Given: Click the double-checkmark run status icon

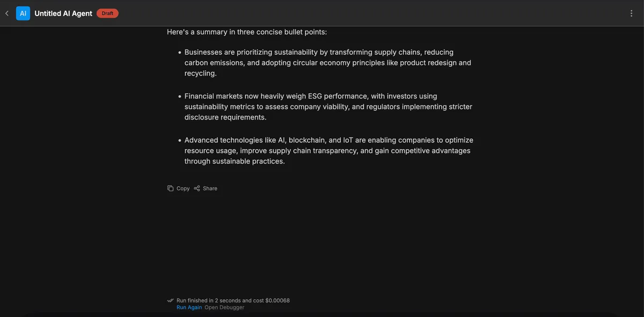Looking at the screenshot, I should (170, 300).
